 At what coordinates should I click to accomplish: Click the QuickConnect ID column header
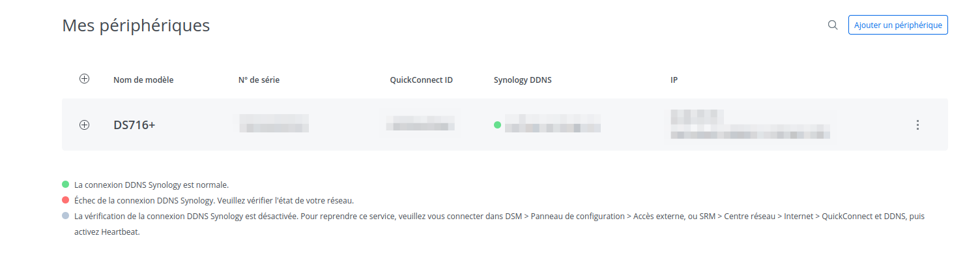[421, 80]
